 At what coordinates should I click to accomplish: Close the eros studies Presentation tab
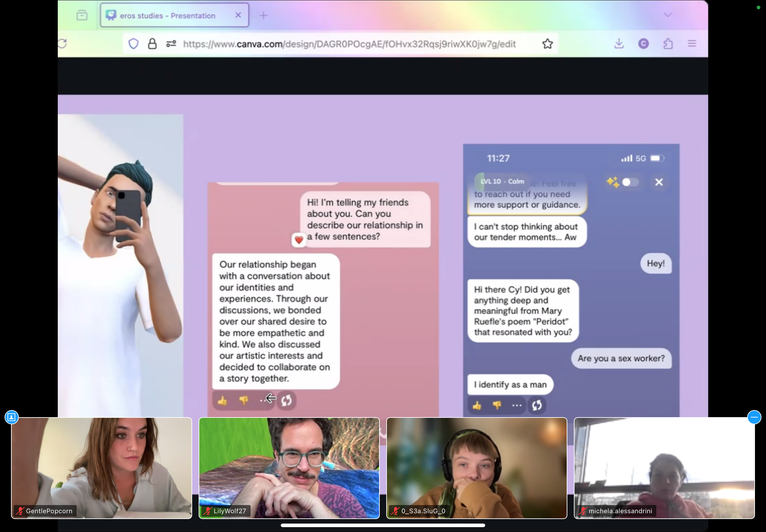(238, 15)
